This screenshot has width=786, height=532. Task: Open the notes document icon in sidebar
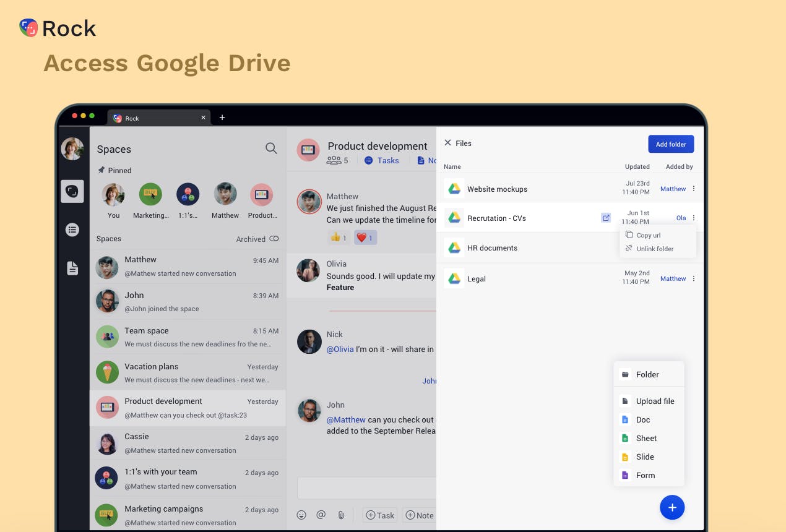coord(72,268)
